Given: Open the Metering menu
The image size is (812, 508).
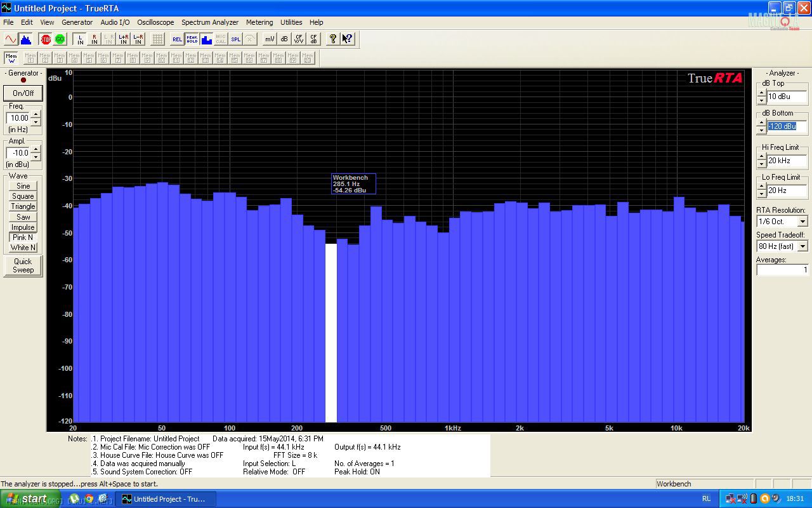Looking at the screenshot, I should click(259, 22).
